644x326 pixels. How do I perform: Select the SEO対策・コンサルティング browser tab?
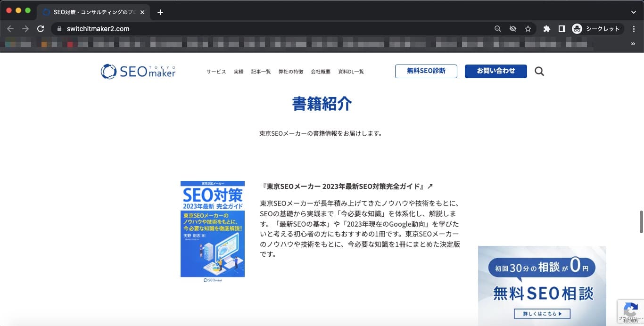[94, 12]
